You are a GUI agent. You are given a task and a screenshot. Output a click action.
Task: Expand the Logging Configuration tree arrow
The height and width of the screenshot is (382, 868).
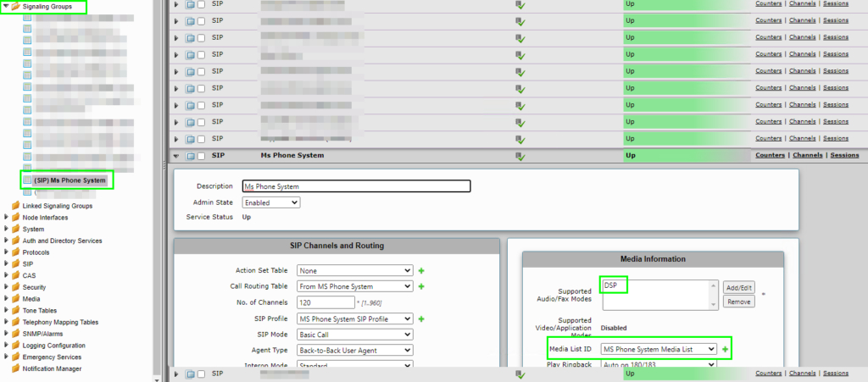6,345
